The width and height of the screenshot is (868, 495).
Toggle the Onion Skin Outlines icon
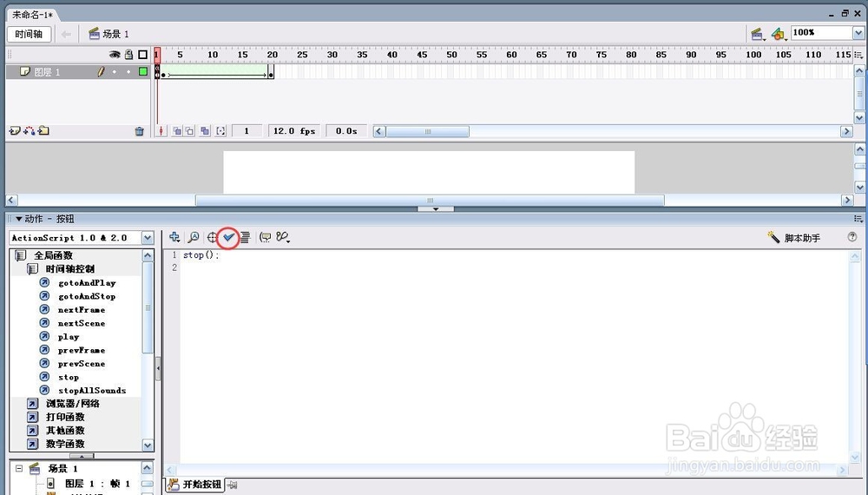tap(189, 131)
